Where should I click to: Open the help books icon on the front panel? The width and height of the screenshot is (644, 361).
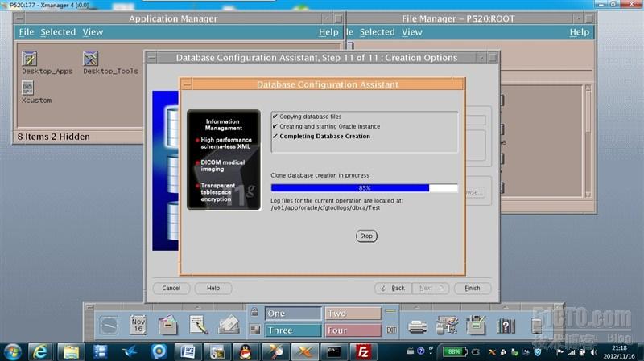pyautogui.click(x=506, y=326)
